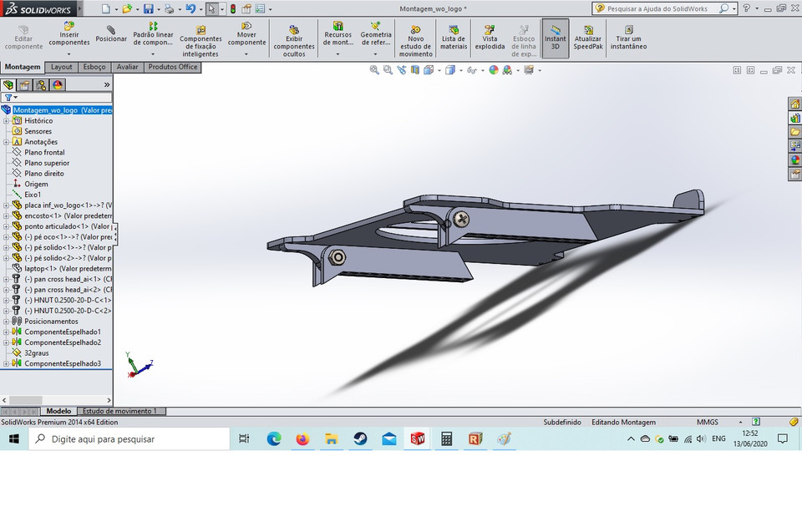Open the SolidWorks Resource Manager home icon
Viewport: 802px width, 532px height.
click(794, 104)
